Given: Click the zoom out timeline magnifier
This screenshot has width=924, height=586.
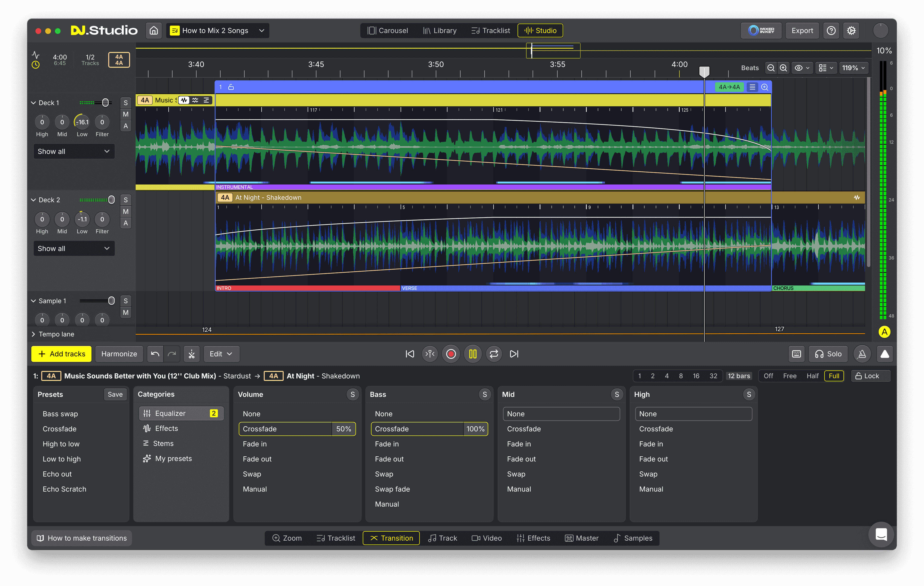Looking at the screenshot, I should pos(770,68).
